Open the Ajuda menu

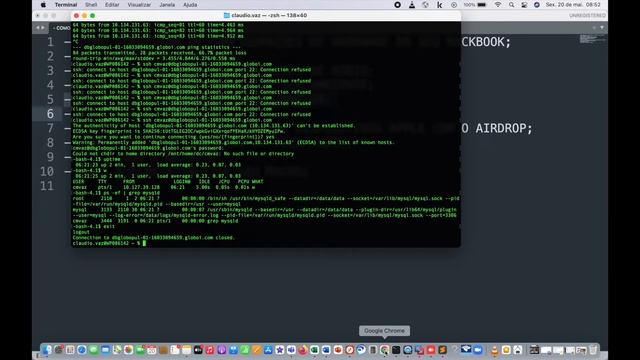[190, 5]
